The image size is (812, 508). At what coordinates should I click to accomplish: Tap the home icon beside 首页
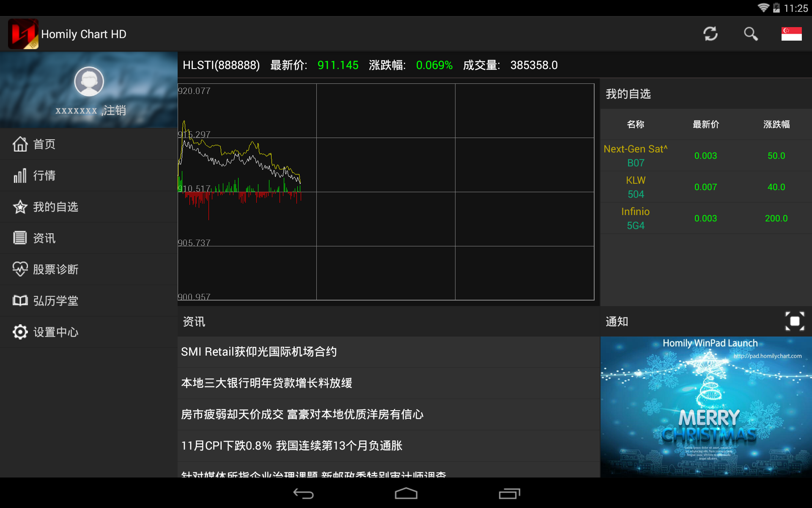pos(20,144)
